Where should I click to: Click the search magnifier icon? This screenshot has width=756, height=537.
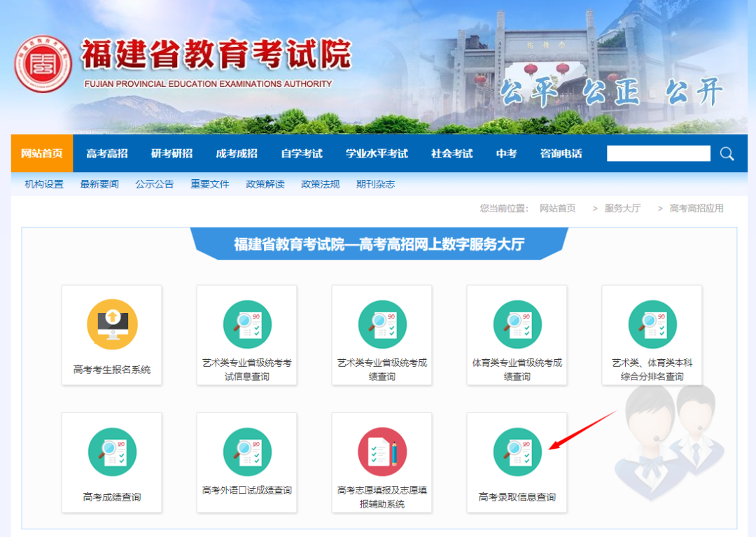coord(727,153)
